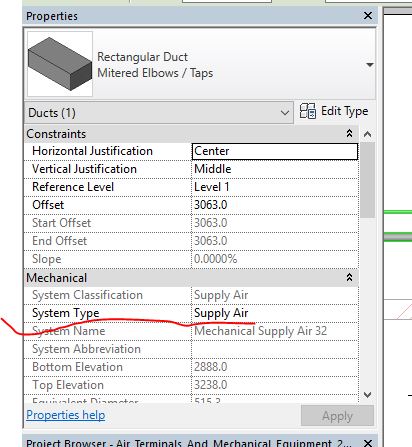412x447 pixels.
Task: Click the scrollbar down arrow in Properties
Action: click(367, 395)
